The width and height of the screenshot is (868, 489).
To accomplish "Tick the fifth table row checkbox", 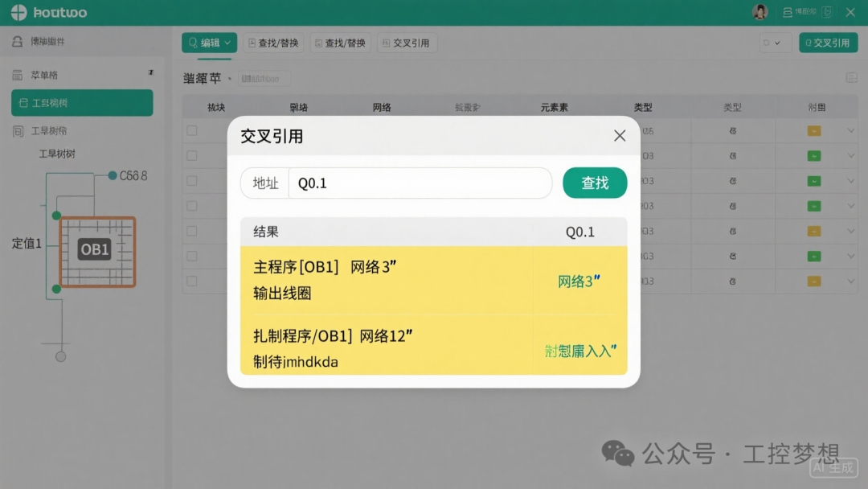I will click(x=192, y=231).
